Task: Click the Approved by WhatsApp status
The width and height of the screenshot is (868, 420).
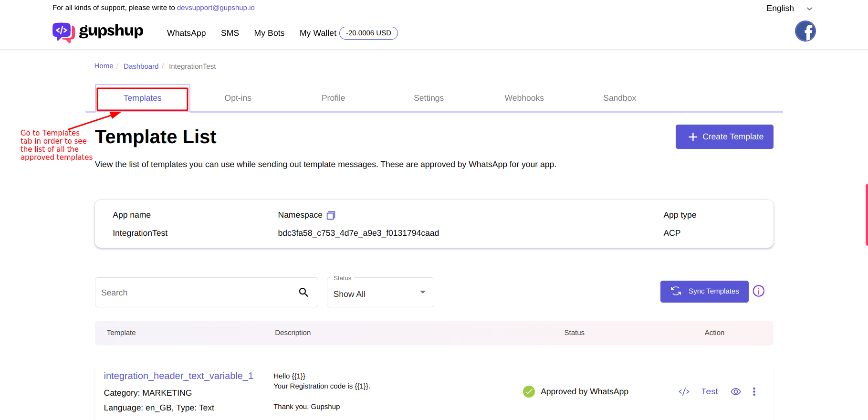Action: [575, 391]
